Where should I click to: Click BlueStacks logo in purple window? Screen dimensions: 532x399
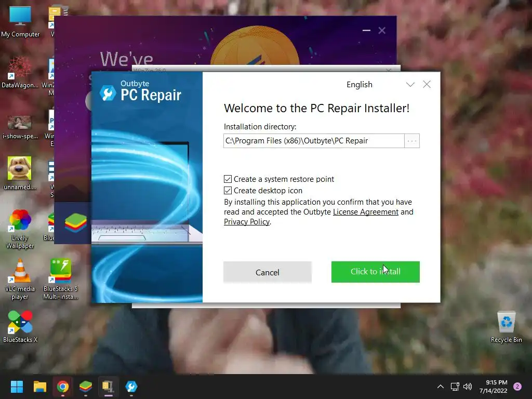[x=76, y=223]
